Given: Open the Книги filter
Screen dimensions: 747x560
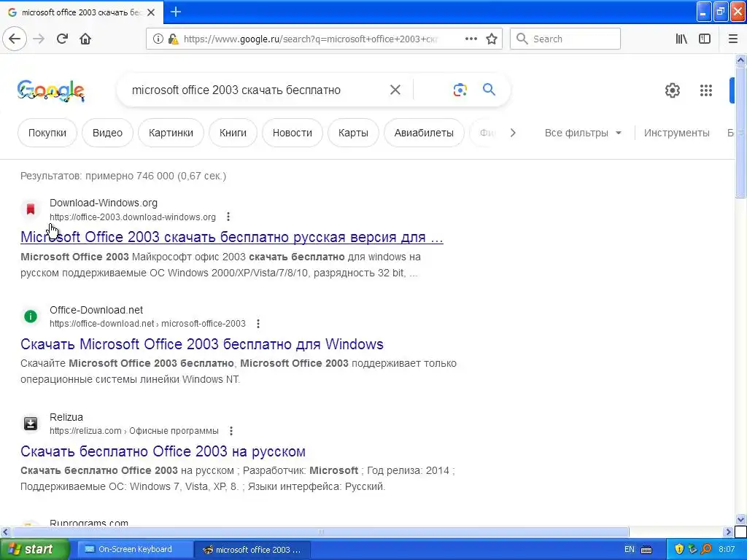Looking at the screenshot, I should (233, 133).
